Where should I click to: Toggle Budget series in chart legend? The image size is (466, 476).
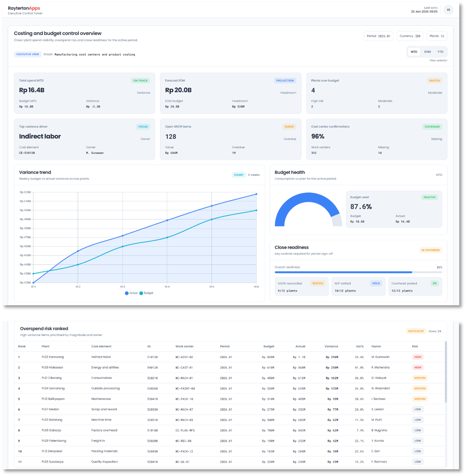click(x=146, y=293)
